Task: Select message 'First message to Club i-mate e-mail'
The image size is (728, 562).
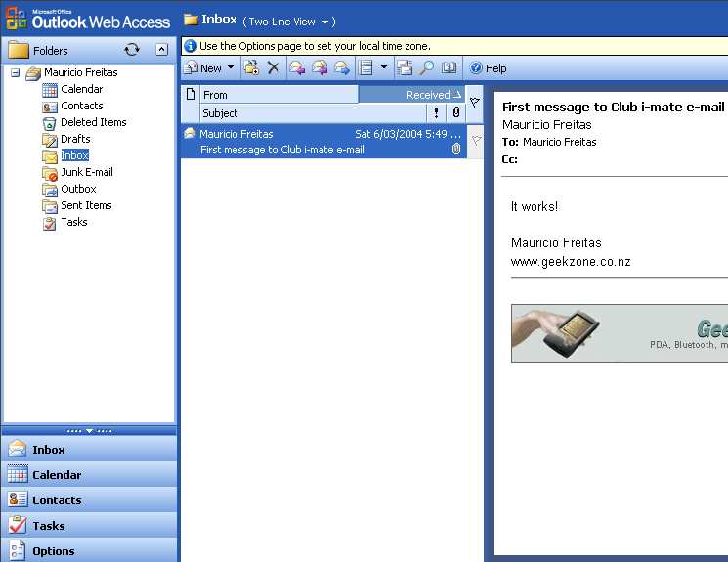Action: pos(323,141)
